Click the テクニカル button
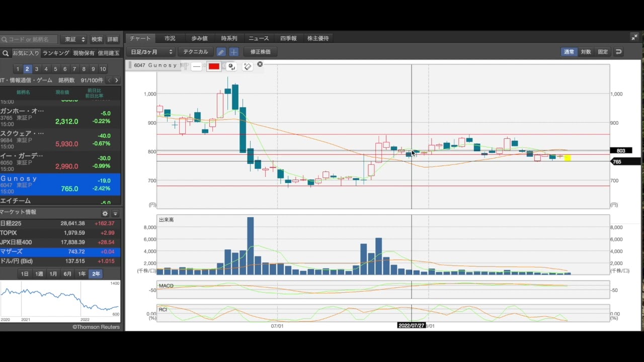 195,52
